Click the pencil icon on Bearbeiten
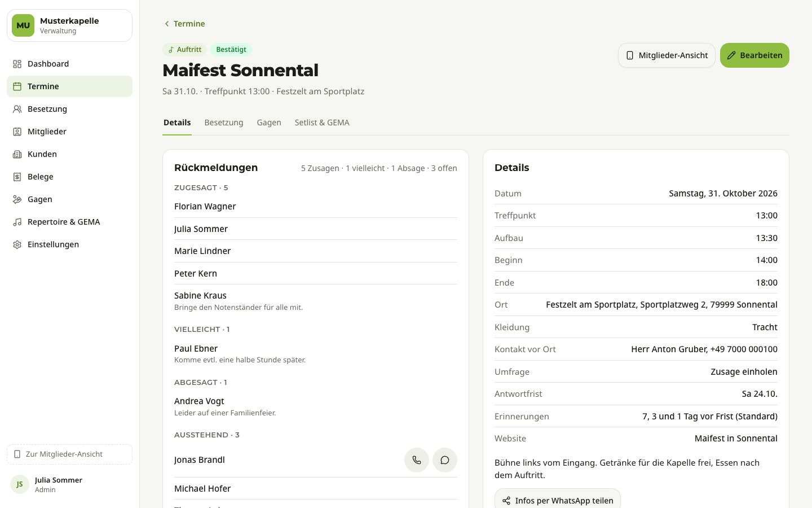 [731, 55]
